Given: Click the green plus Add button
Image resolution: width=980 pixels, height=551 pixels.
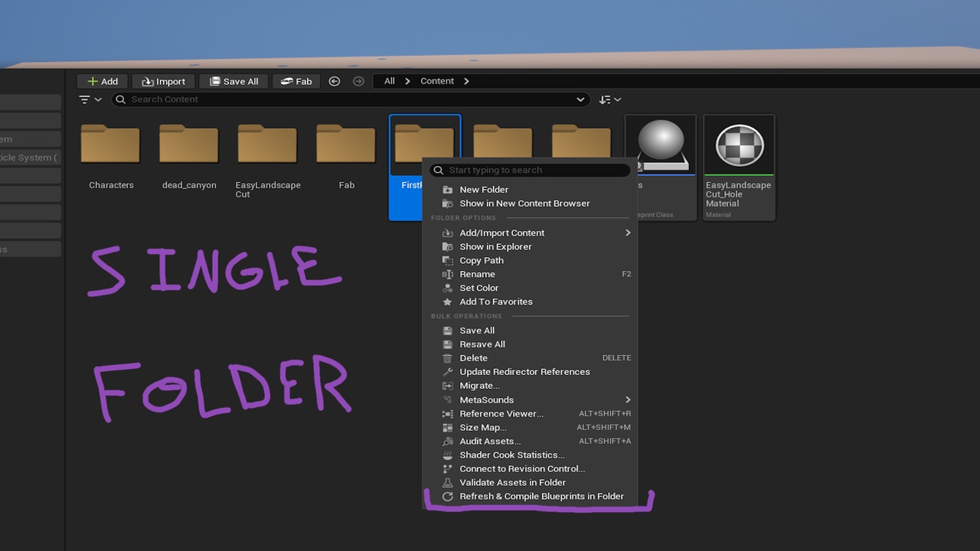Looking at the screenshot, I should pos(103,81).
